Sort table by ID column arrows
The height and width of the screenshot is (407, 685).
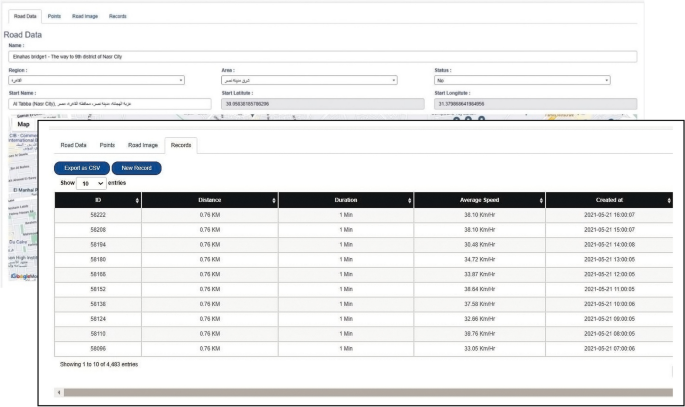pyautogui.click(x=136, y=200)
